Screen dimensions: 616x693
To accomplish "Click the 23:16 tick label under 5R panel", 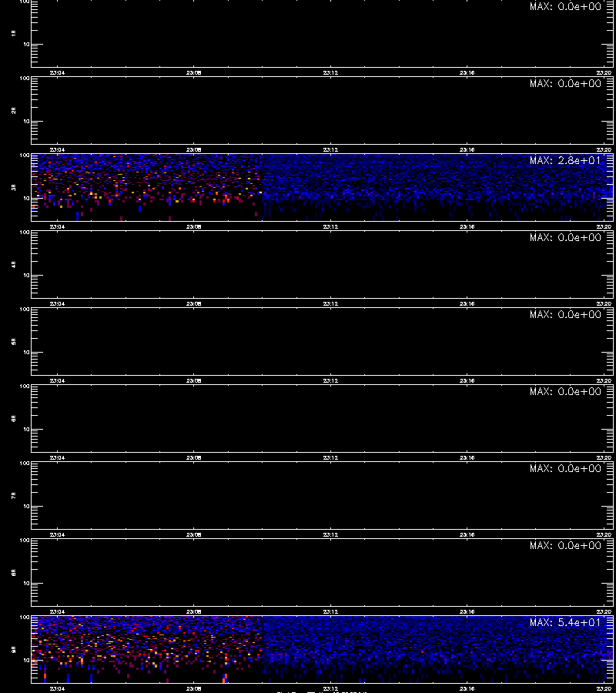I will [467, 380].
